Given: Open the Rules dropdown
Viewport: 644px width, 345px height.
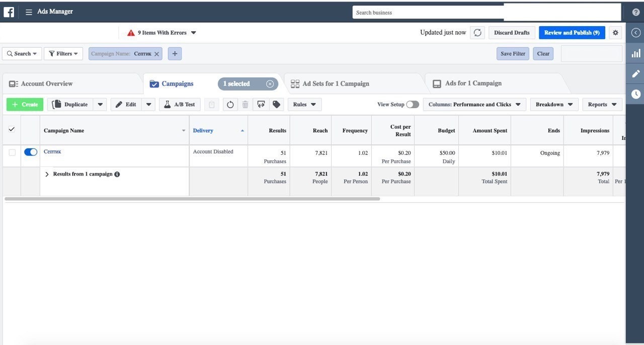Looking at the screenshot, I should (304, 105).
